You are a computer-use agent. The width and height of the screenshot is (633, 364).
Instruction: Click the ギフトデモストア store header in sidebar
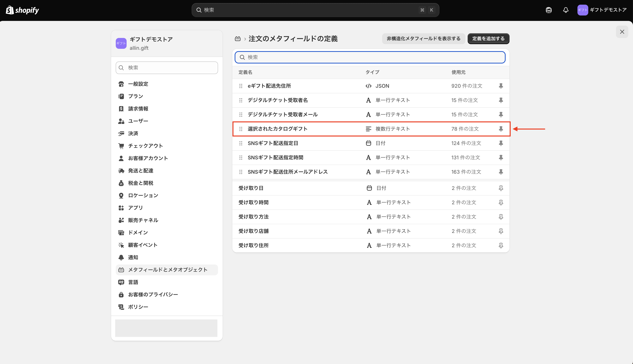(x=167, y=44)
